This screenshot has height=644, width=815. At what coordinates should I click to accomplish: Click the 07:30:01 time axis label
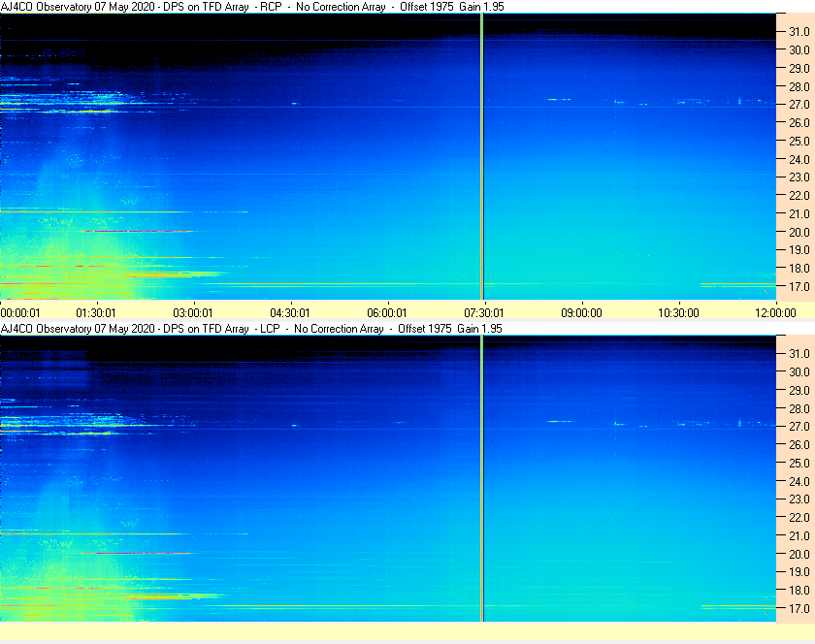[484, 313]
